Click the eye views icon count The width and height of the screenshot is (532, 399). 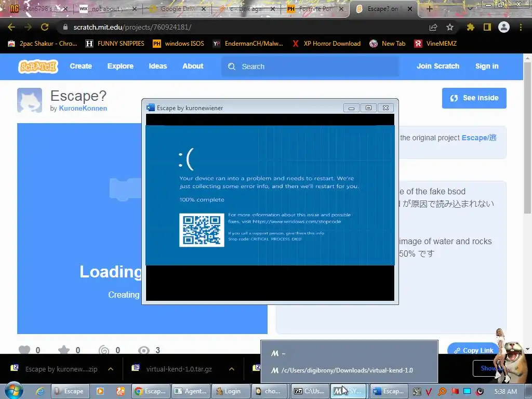coord(144,350)
